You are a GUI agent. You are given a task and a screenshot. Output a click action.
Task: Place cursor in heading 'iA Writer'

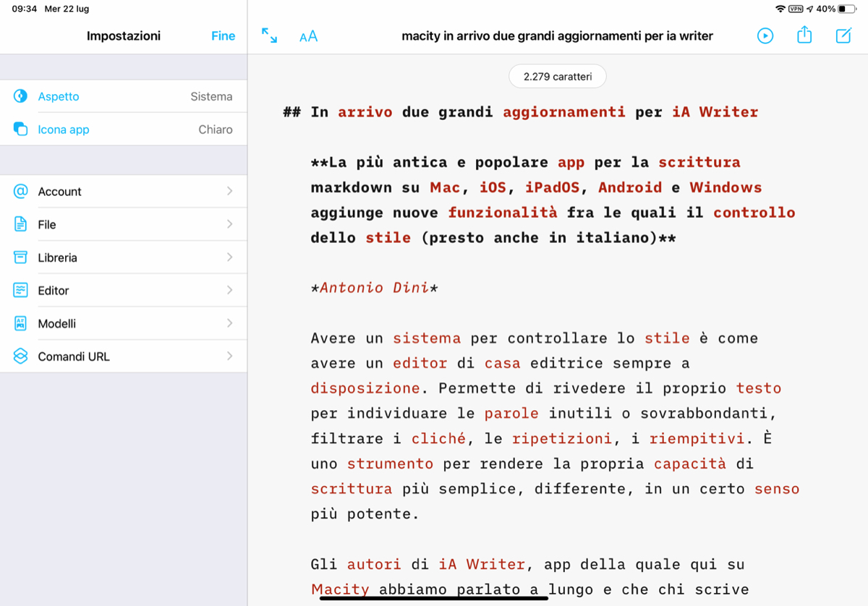point(715,112)
